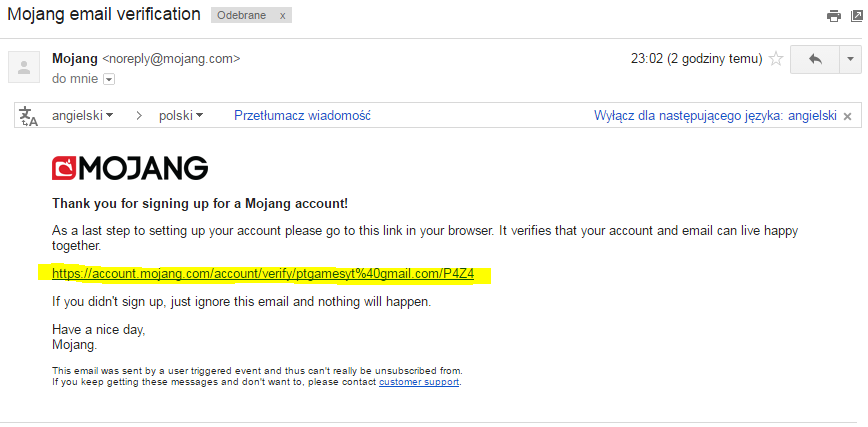
Task: Print this email with the printer icon
Action: [834, 16]
